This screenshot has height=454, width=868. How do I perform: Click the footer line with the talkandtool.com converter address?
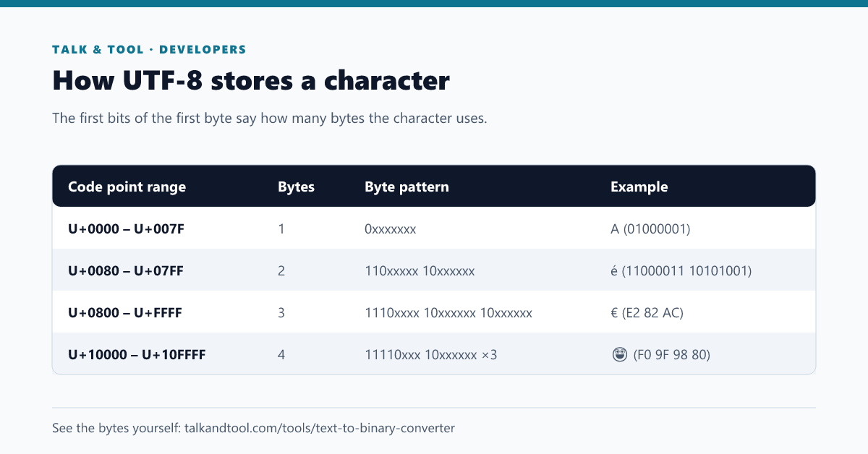[254, 427]
